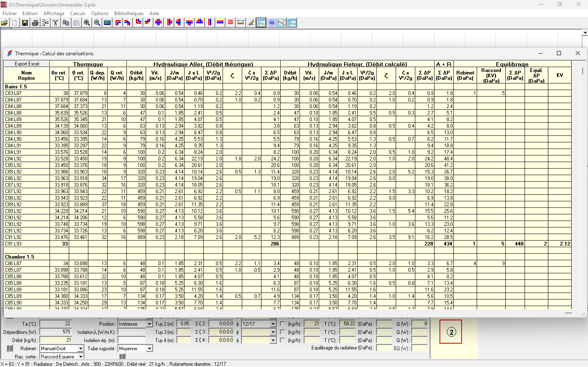Click the Déperditions (W) input field
The height and width of the screenshot is (367, 588).
click(x=55, y=332)
